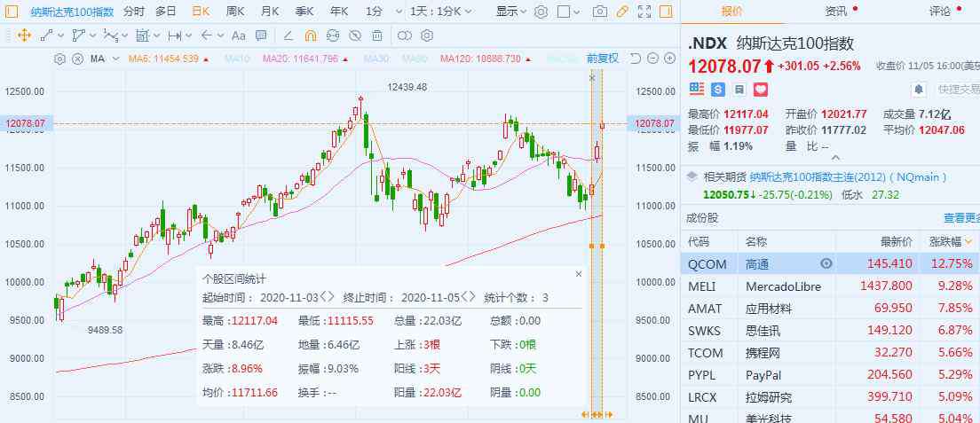Screen dimensions: 980x423
Task: Close the 个股区间统计 popup
Action: point(578,274)
